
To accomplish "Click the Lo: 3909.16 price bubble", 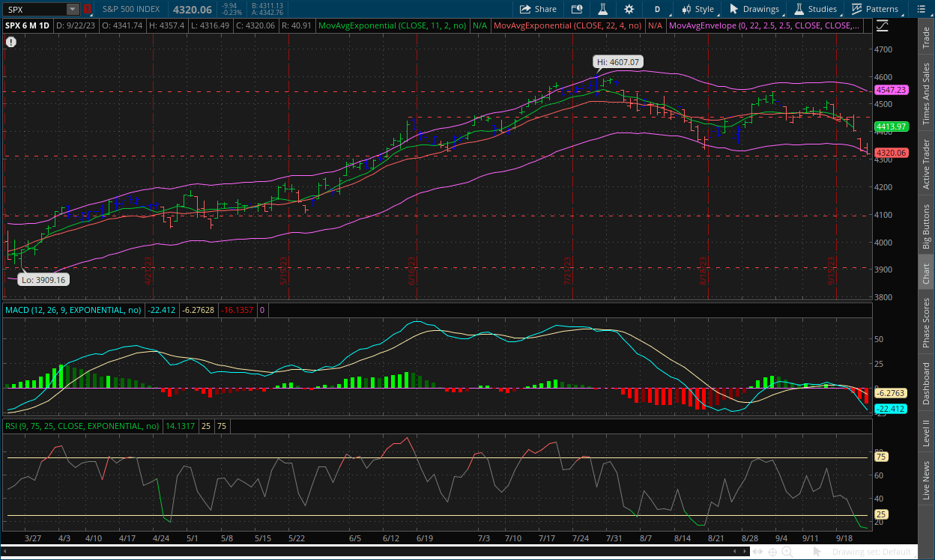I will click(x=43, y=280).
